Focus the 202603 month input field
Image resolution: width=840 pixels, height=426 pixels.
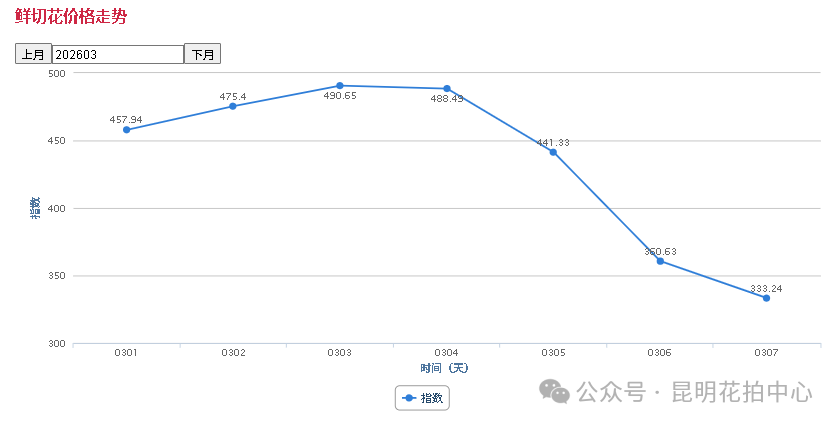pos(117,54)
